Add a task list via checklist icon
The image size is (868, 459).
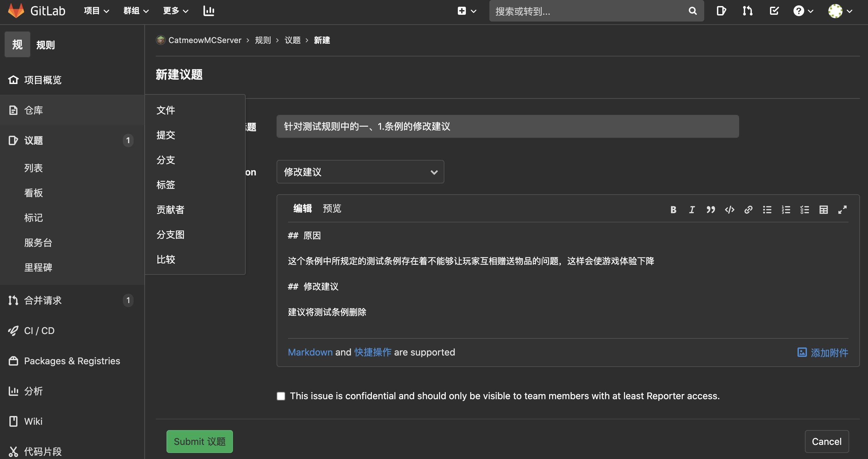point(805,210)
